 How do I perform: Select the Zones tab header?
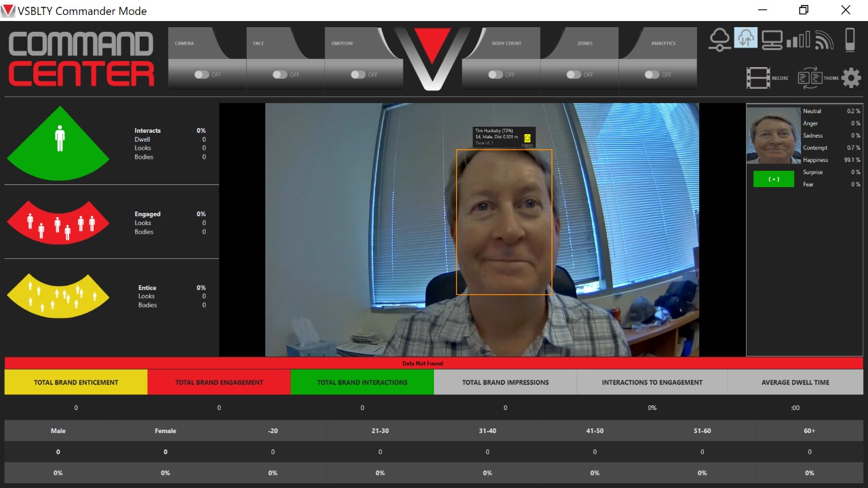585,43
